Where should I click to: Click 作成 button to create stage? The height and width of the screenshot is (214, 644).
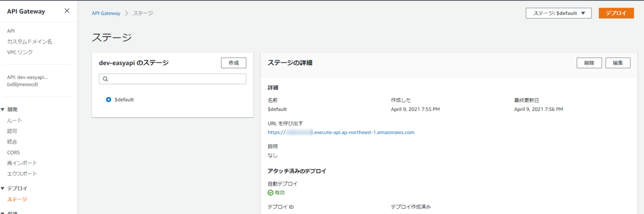(233, 63)
